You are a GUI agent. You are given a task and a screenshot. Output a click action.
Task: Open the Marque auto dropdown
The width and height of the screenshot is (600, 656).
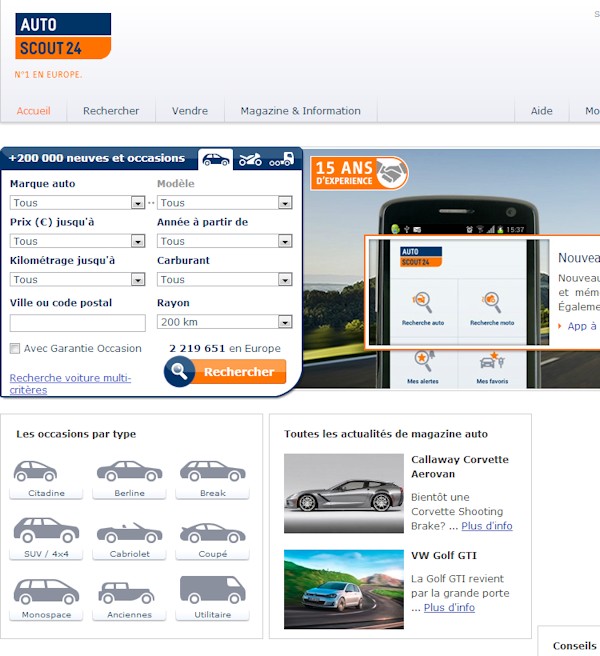77,203
